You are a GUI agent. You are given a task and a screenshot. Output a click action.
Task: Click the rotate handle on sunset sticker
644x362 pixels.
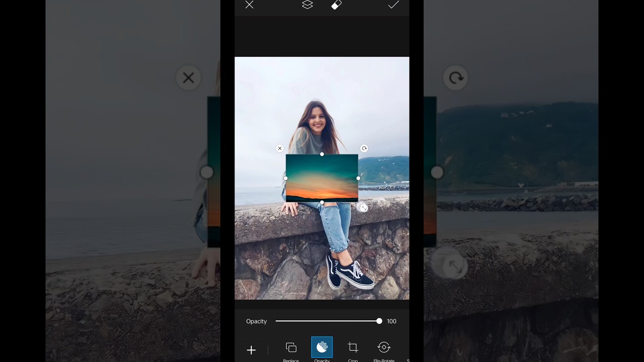click(x=364, y=148)
